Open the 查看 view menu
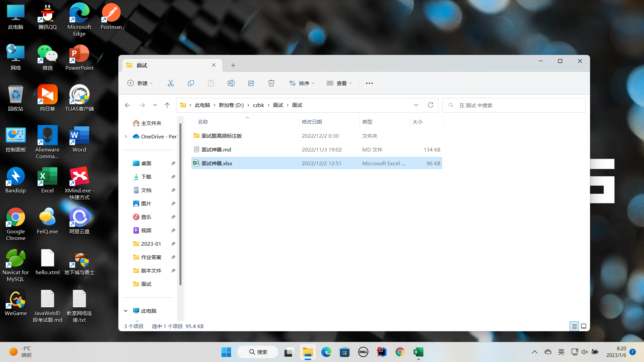This screenshot has height=362, width=644. [339, 83]
